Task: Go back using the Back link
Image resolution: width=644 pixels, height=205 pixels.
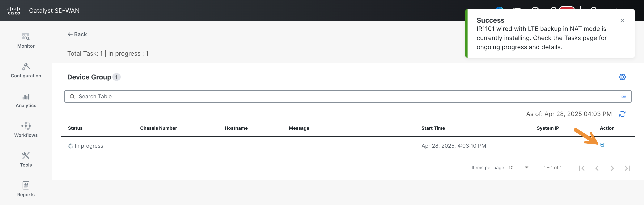Action: 77,34
